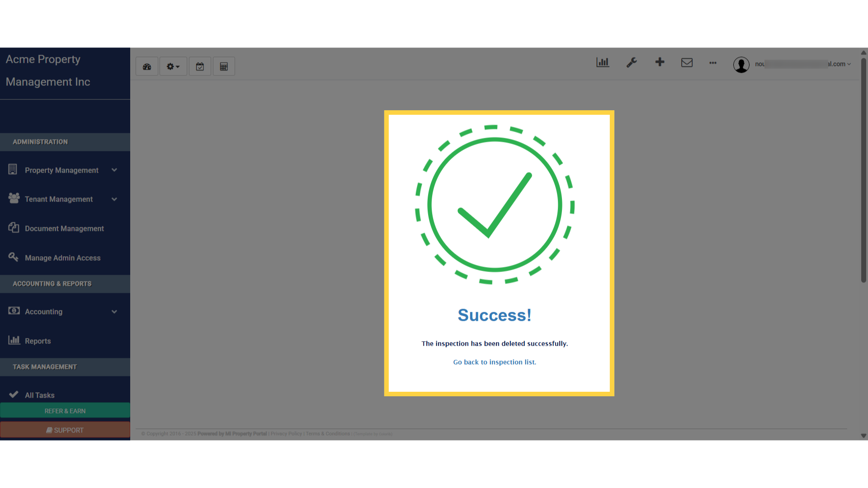The image size is (868, 488).
Task: Open Document Management
Action: (x=64, y=229)
